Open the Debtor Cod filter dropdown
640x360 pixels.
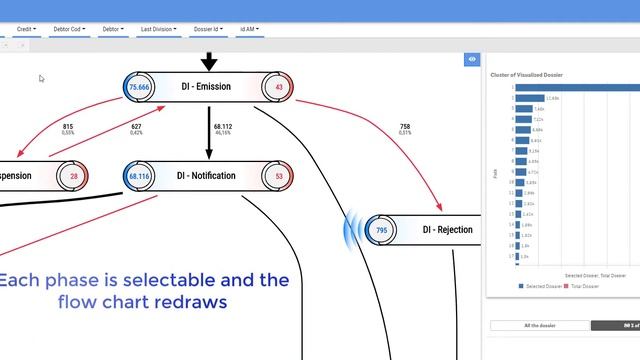[69, 29]
